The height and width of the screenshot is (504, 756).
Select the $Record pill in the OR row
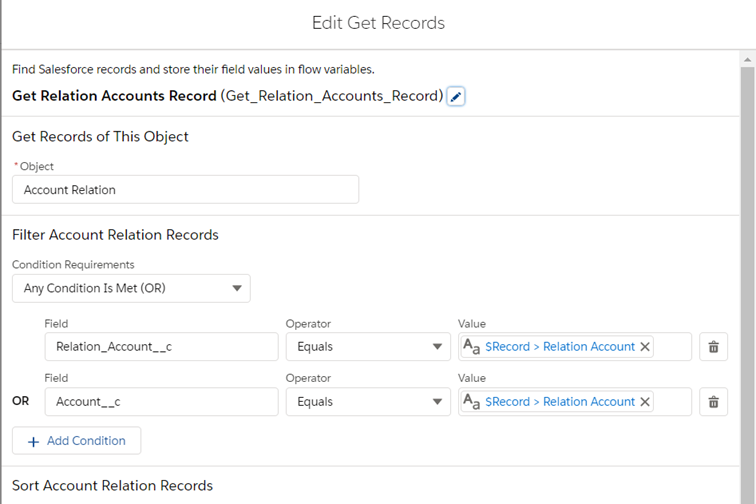pyautogui.click(x=559, y=402)
